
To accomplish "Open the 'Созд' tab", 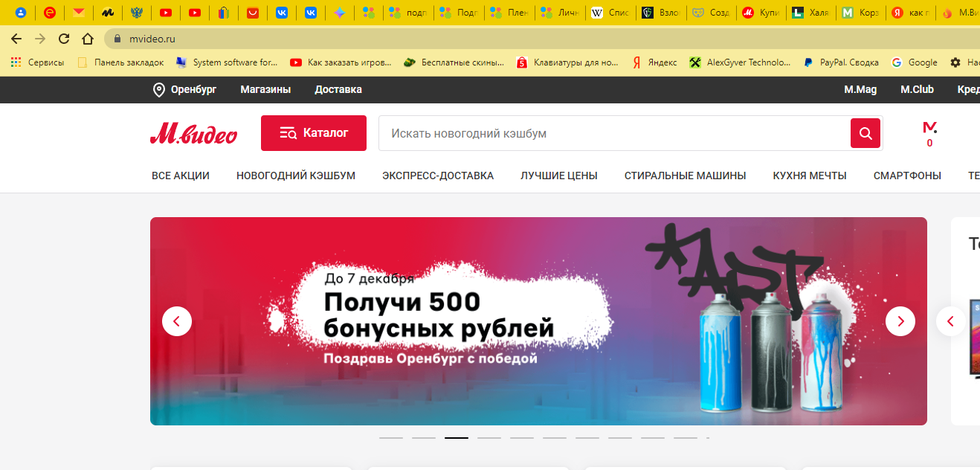I will tap(712, 13).
